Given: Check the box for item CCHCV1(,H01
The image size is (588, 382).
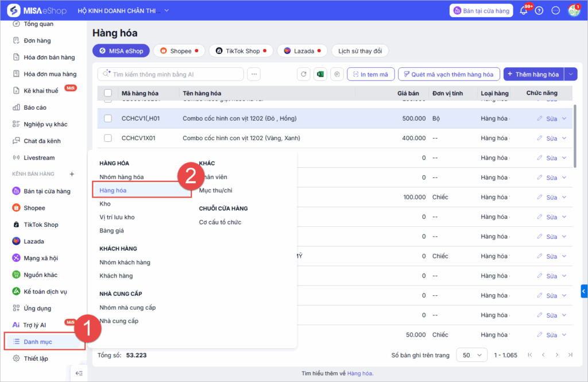Looking at the screenshot, I should point(108,118).
